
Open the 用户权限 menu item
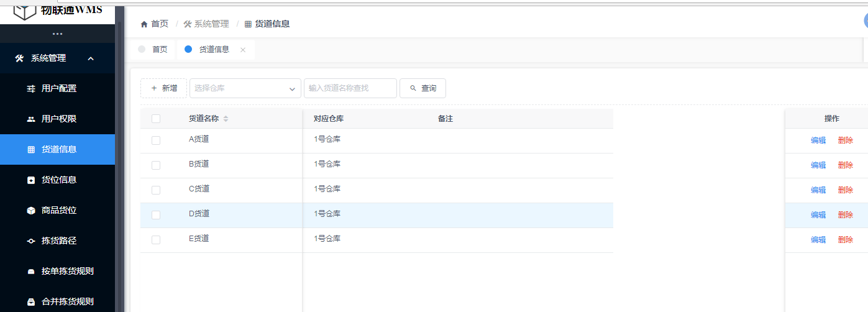57,119
